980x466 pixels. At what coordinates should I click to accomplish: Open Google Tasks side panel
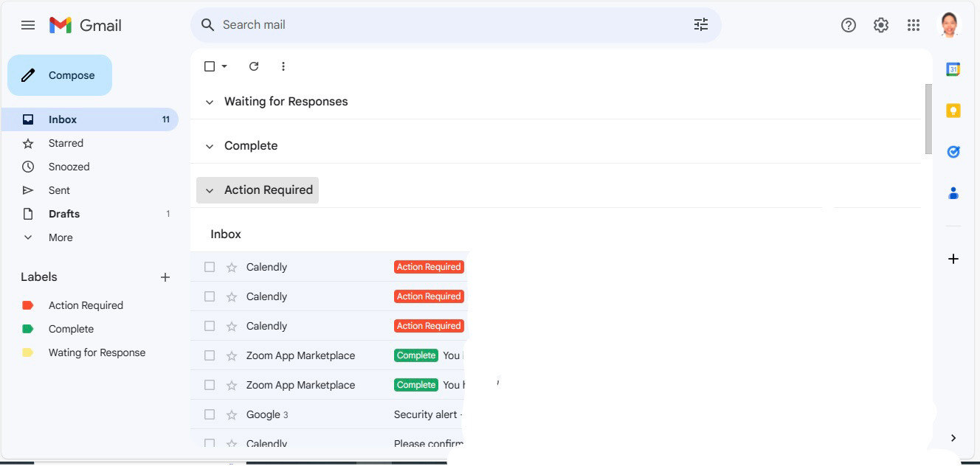[x=953, y=152]
